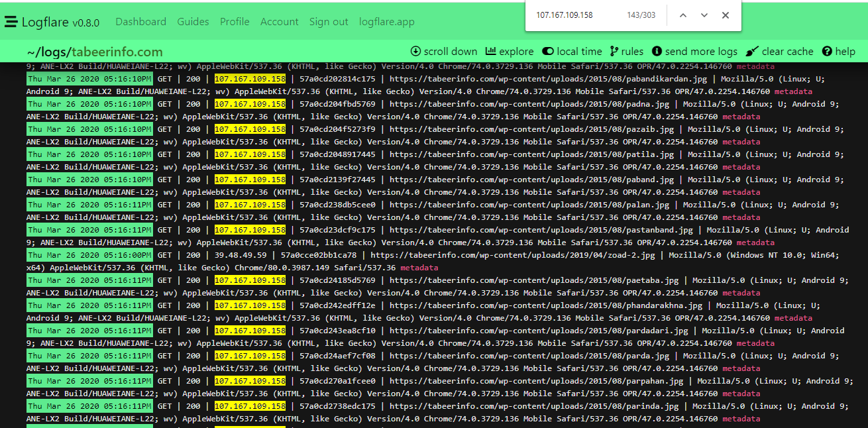This screenshot has width=868, height=428.
Task: Click the parinda.jpg URL text
Action: click(x=534, y=406)
